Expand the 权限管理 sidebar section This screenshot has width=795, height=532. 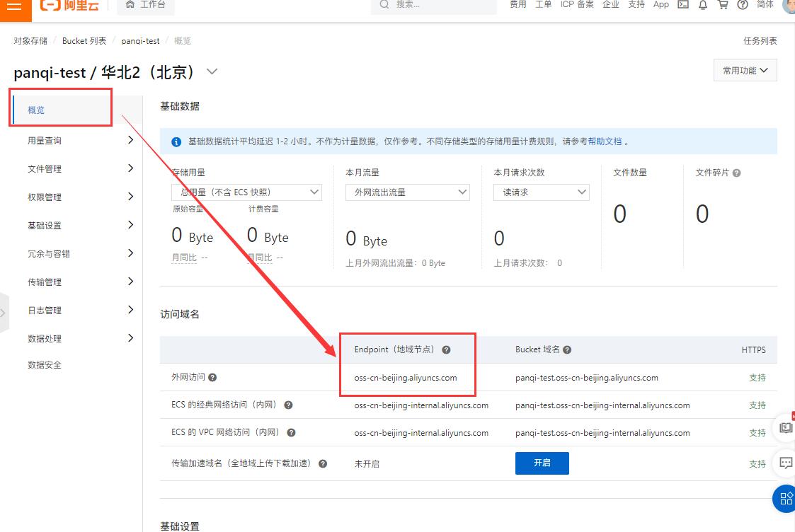(76, 197)
